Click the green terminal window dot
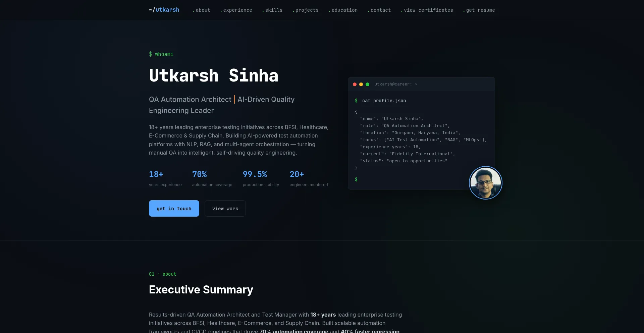The image size is (644, 333). point(367,85)
